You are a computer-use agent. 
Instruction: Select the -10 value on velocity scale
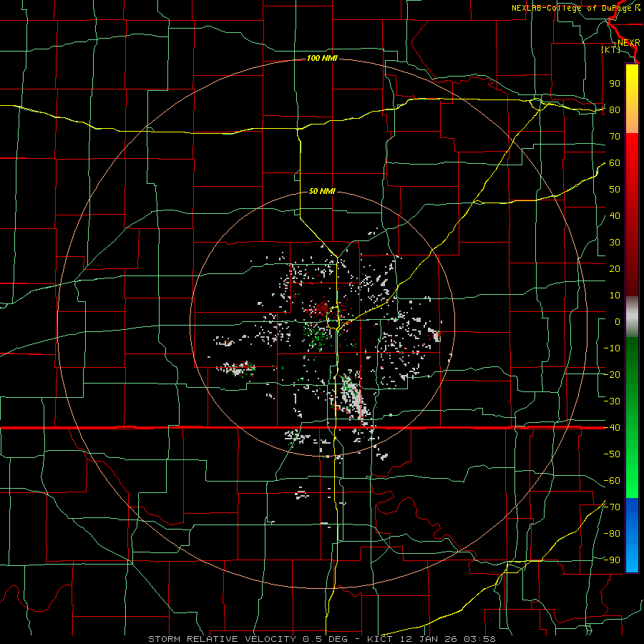612,348
